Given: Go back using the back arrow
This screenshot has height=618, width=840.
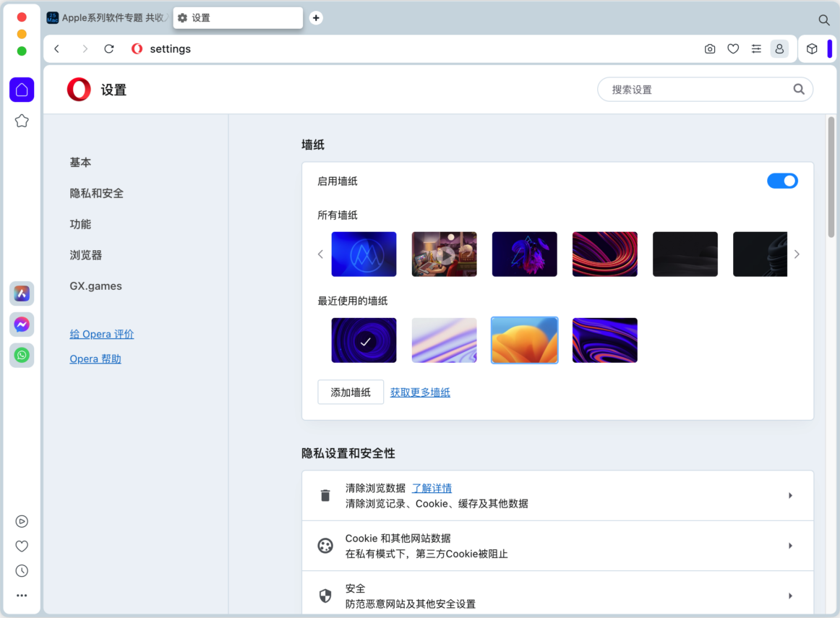Looking at the screenshot, I should 57,48.
